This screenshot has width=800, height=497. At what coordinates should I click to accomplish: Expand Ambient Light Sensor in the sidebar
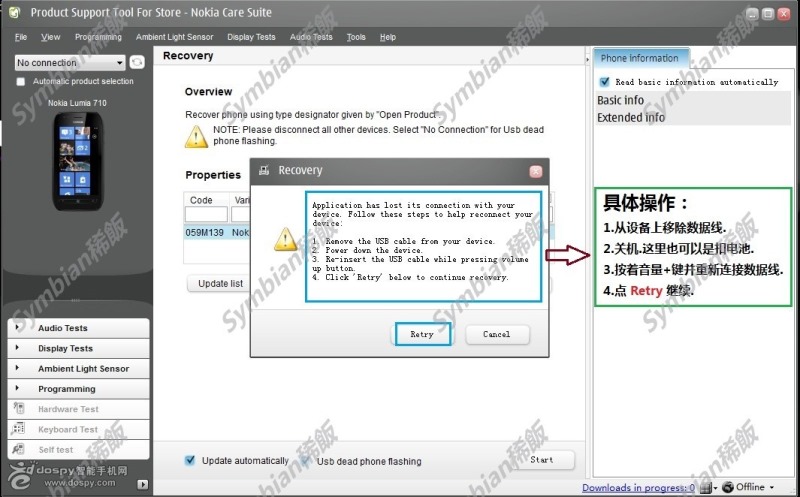click(x=78, y=368)
